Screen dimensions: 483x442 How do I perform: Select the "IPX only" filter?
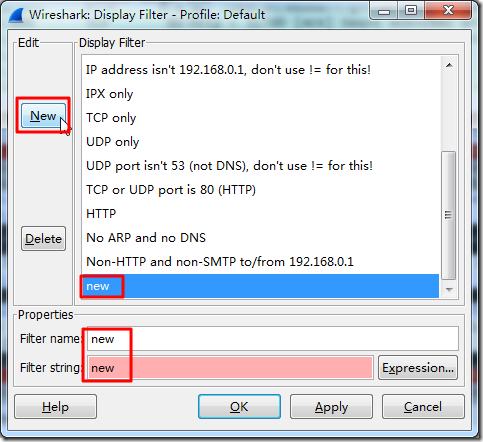click(260, 94)
